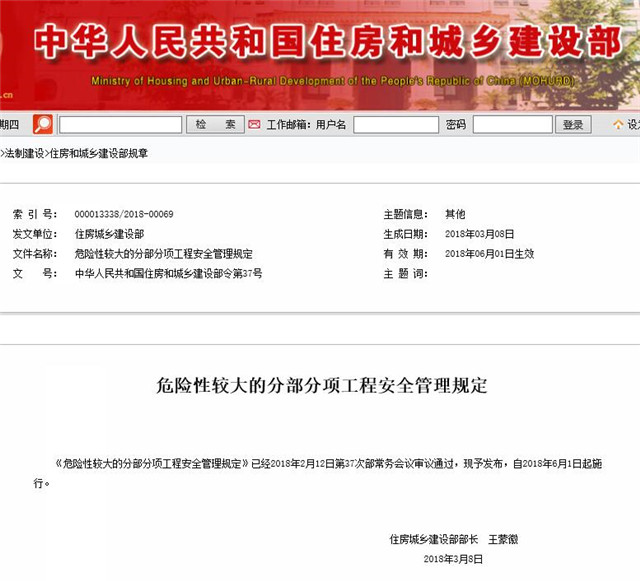The height and width of the screenshot is (581, 640).
Task: Click the file name value in metadata table
Action: 163,254
